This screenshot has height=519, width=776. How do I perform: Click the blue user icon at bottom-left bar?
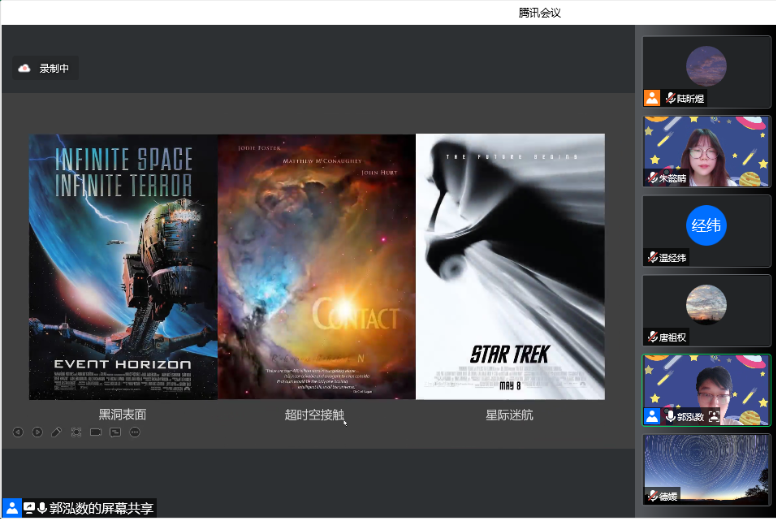pyautogui.click(x=11, y=508)
